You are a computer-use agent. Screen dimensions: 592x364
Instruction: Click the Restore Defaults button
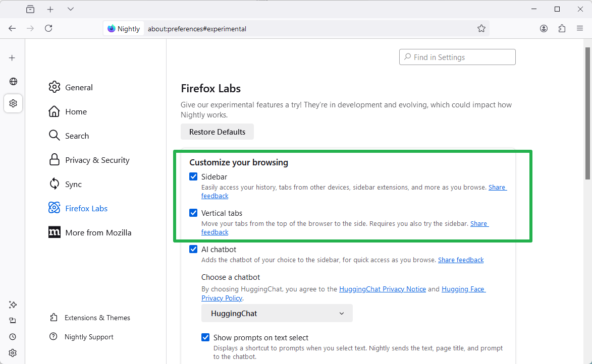coord(217,132)
